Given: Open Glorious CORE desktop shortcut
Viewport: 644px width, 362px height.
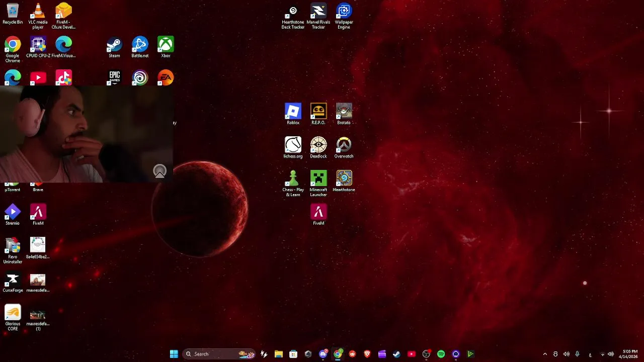Looking at the screenshot, I should [x=13, y=318].
